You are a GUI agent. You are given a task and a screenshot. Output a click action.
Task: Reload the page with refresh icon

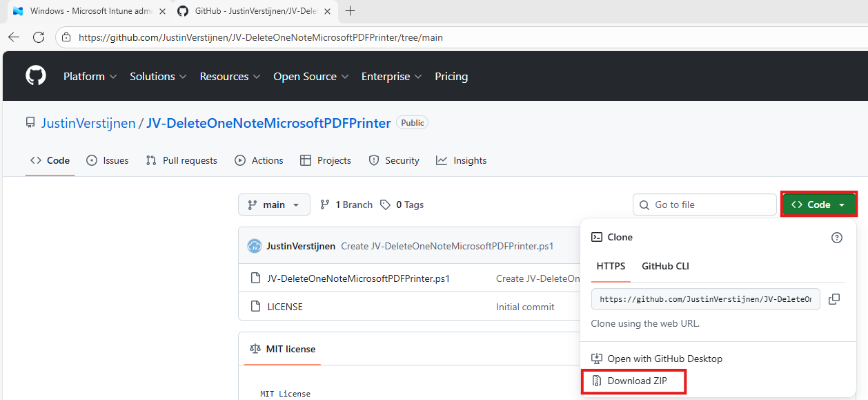[x=39, y=37]
